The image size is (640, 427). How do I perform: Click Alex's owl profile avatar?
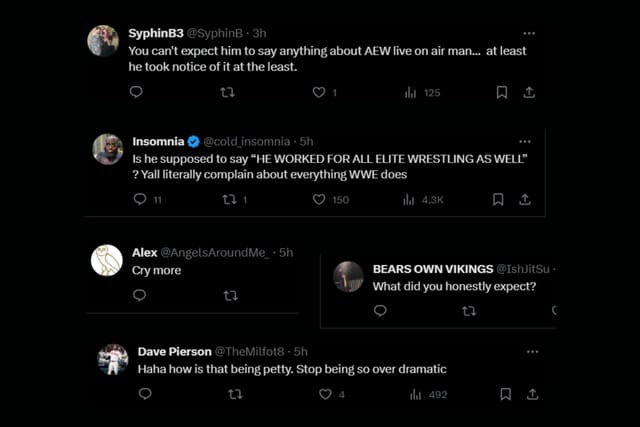tap(107, 260)
